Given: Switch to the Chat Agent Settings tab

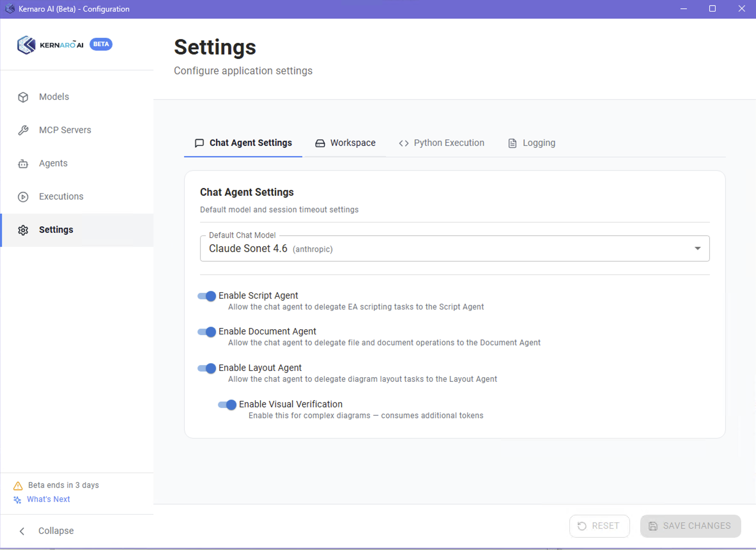Looking at the screenshot, I should tap(243, 143).
